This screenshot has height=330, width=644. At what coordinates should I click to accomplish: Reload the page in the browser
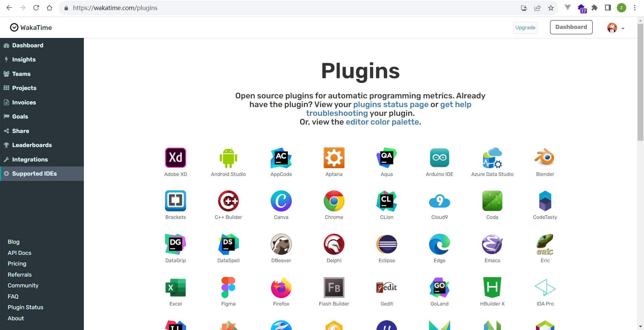tap(36, 8)
